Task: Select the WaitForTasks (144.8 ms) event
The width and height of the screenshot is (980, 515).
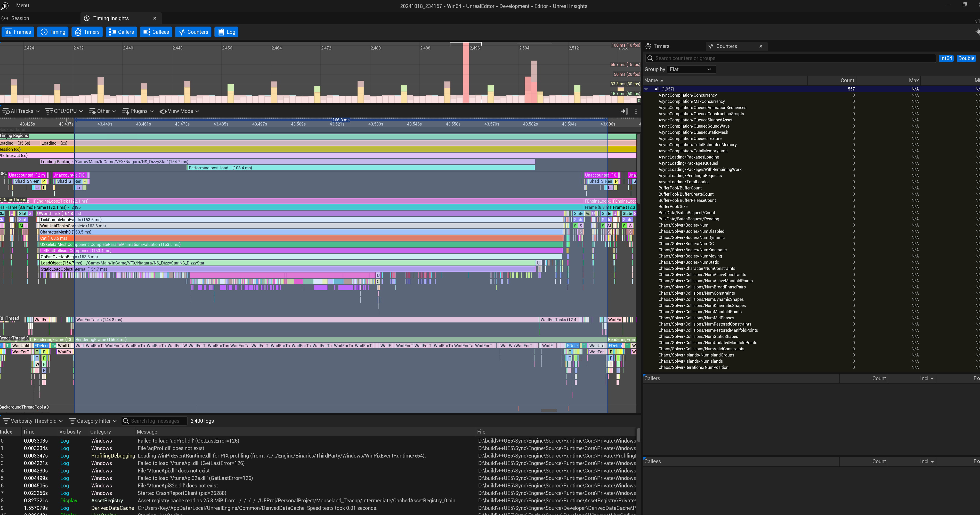Action: pyautogui.click(x=307, y=320)
